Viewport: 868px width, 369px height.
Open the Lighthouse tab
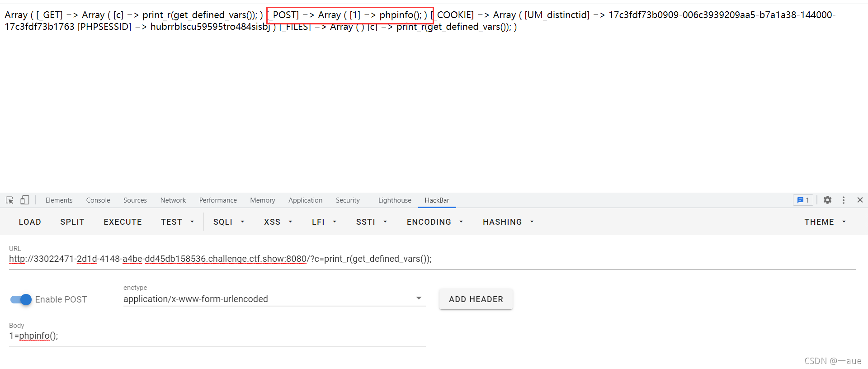point(395,200)
